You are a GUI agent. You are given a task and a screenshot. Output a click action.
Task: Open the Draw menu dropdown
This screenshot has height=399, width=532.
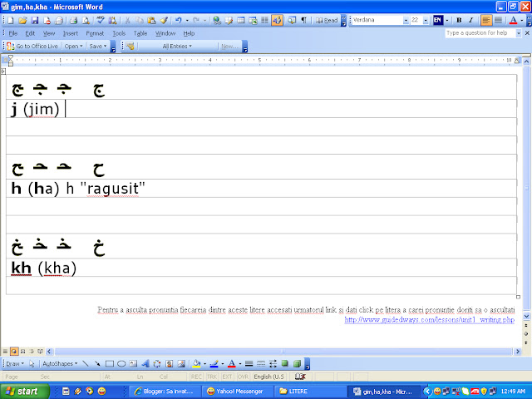(15, 364)
